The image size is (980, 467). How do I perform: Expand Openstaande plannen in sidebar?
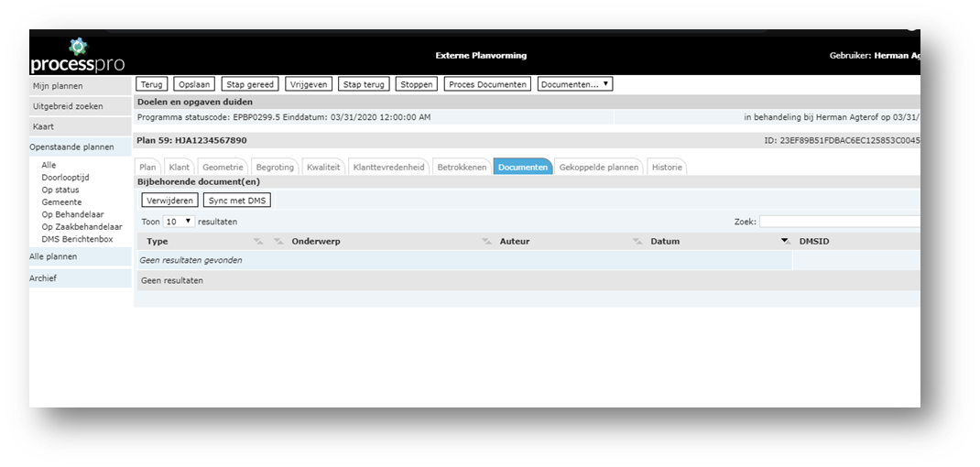[x=73, y=147]
